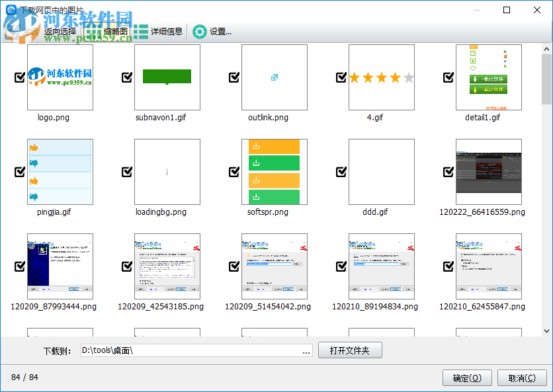The width and height of the screenshot is (553, 392).
Task: Switch to the 详细信息 list view
Action: click(x=158, y=32)
